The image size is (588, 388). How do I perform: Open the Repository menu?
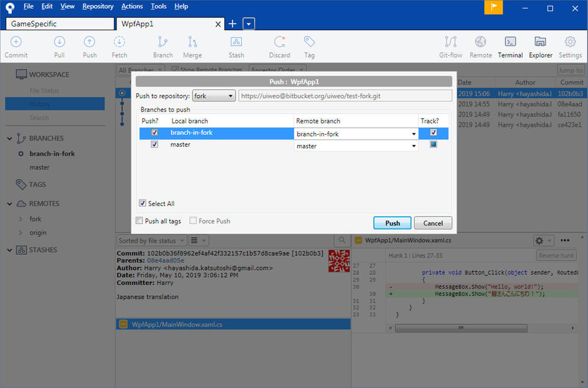coord(98,6)
